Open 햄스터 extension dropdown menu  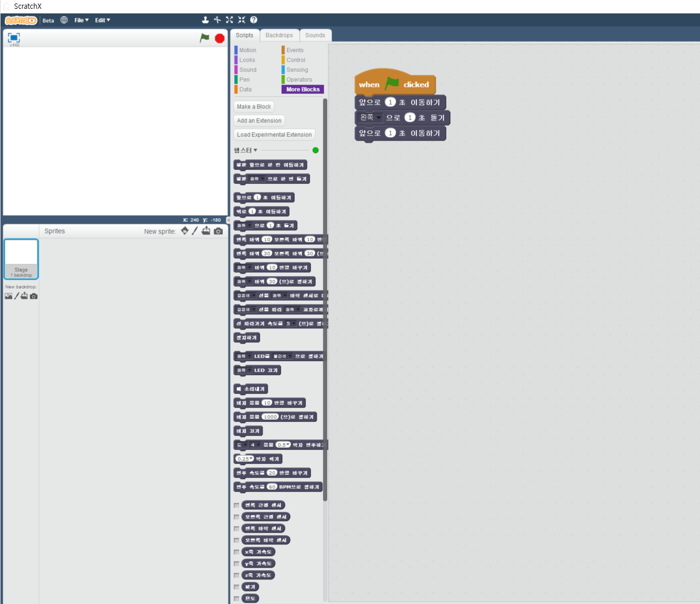[246, 150]
